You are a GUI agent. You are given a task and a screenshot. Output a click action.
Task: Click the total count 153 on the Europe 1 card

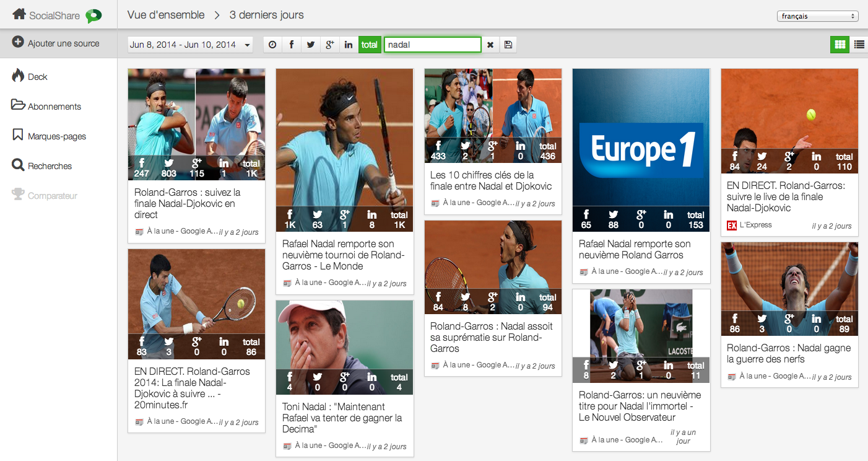click(x=696, y=225)
